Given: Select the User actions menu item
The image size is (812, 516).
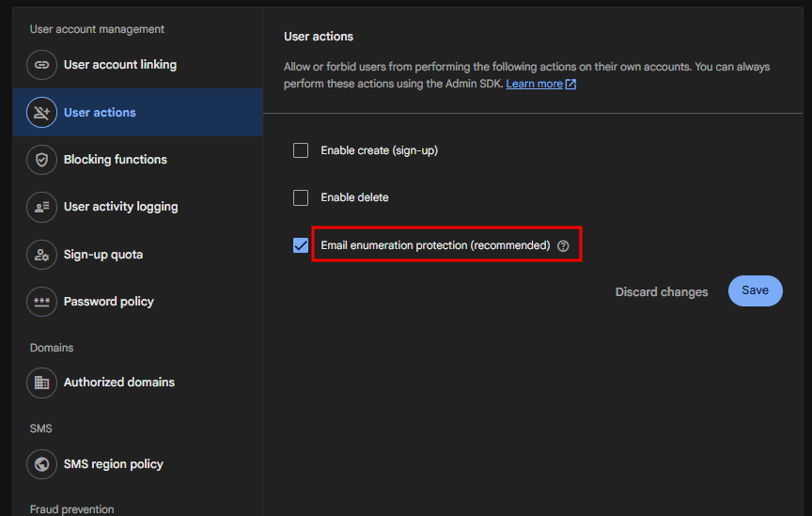Looking at the screenshot, I should [x=138, y=113].
